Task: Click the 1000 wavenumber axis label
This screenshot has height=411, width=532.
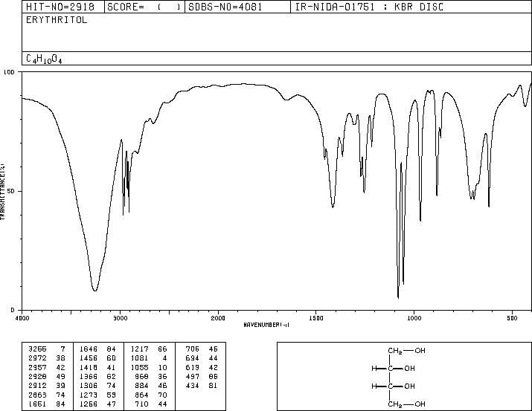Action: point(414,318)
